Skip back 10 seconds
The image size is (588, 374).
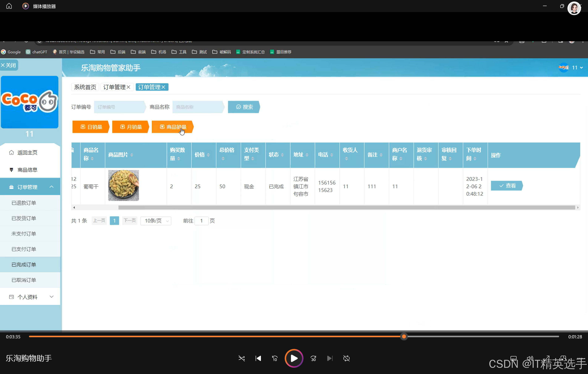(275, 358)
